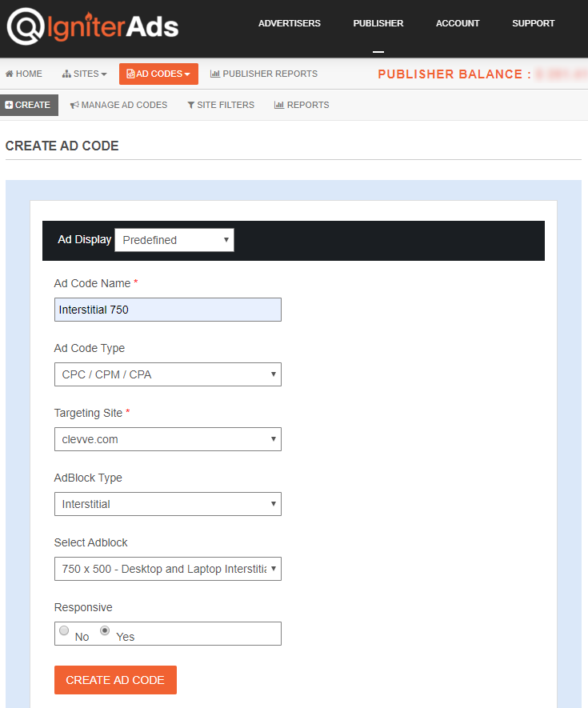Viewport: 588px width, 708px height.
Task: Open the Support menu
Action: click(533, 23)
